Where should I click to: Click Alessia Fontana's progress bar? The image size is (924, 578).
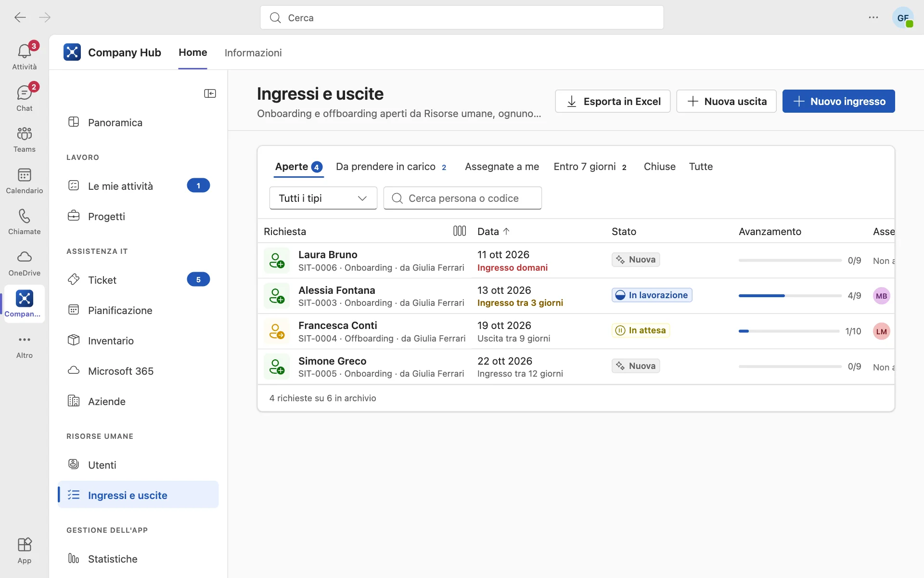point(790,296)
